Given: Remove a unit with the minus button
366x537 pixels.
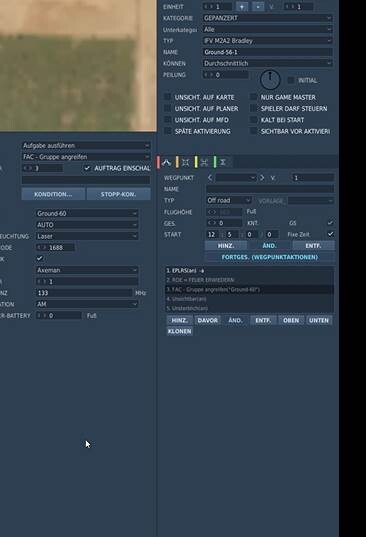Looking at the screenshot, I should point(258,7).
